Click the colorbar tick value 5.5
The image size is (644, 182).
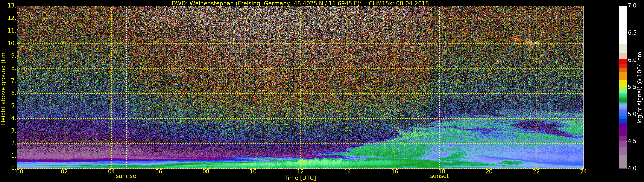point(632,87)
